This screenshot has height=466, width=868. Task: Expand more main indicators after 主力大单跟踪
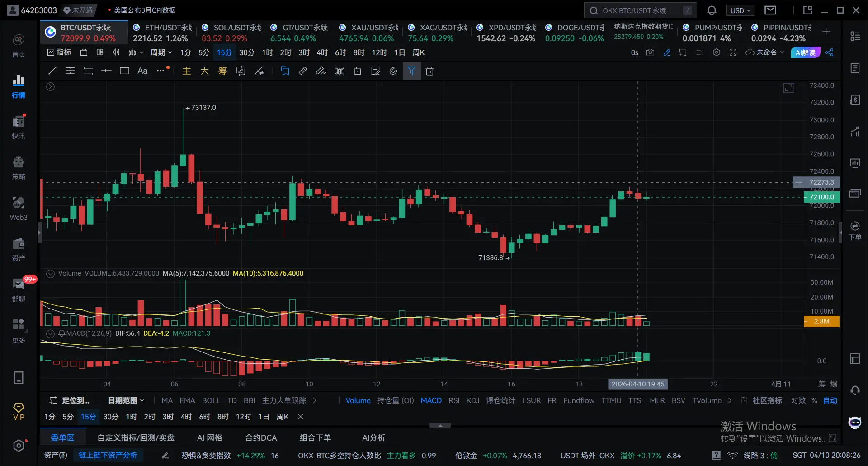coord(315,400)
